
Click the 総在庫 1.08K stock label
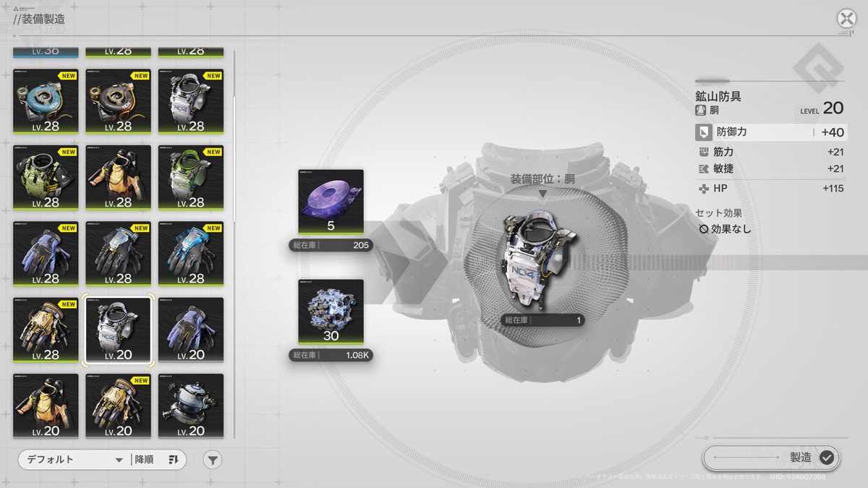click(x=331, y=355)
